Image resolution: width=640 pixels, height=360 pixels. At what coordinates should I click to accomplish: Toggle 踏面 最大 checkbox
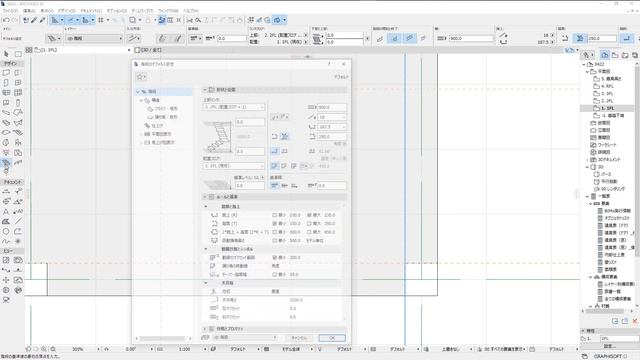pos(309,224)
